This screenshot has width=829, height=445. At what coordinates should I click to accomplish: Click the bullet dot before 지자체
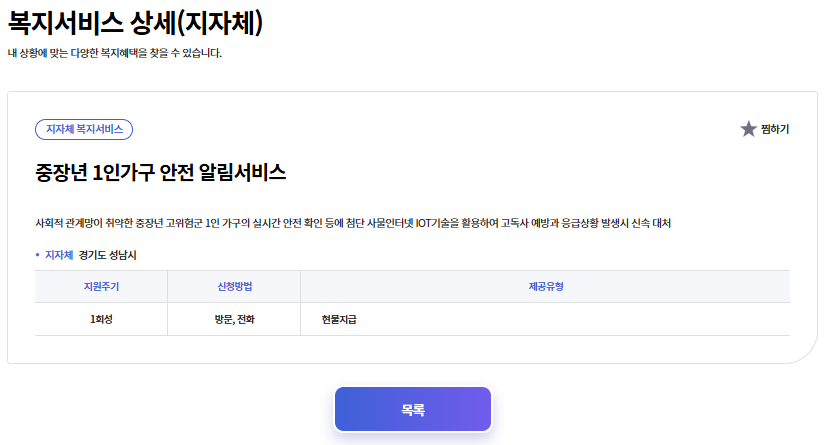pyautogui.click(x=38, y=255)
